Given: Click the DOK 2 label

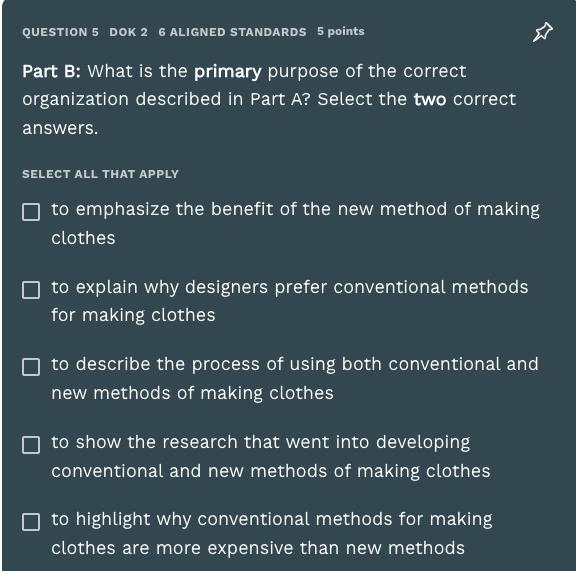Looking at the screenshot, I should [128, 32].
